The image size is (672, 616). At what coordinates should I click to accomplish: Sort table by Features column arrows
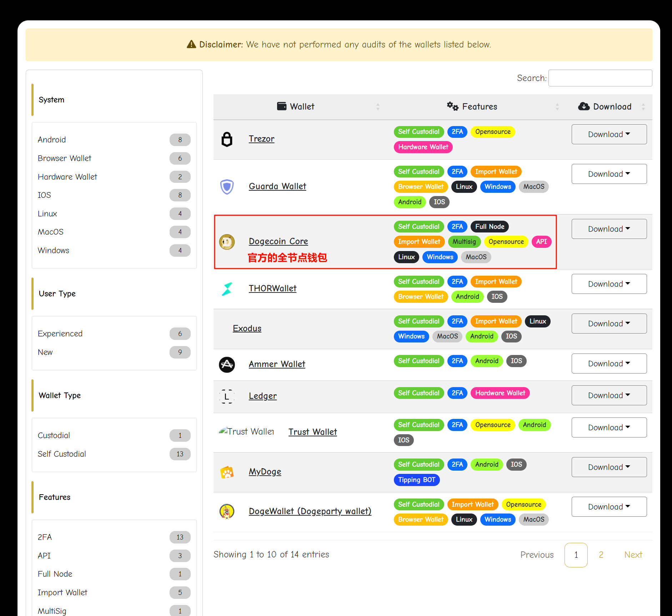click(557, 106)
